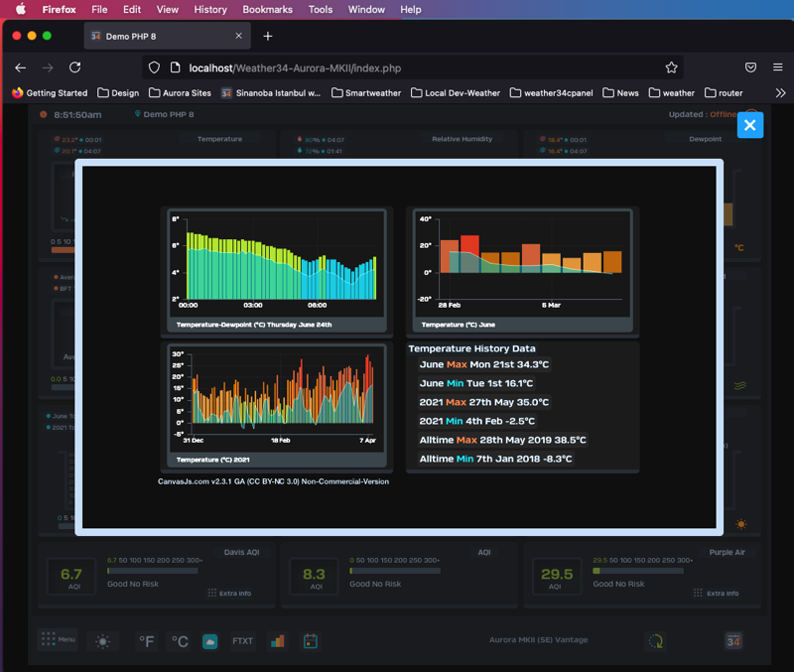Viewport: 794px width, 672px height.
Task: Open the Bookmarks menu
Action: coord(267,9)
